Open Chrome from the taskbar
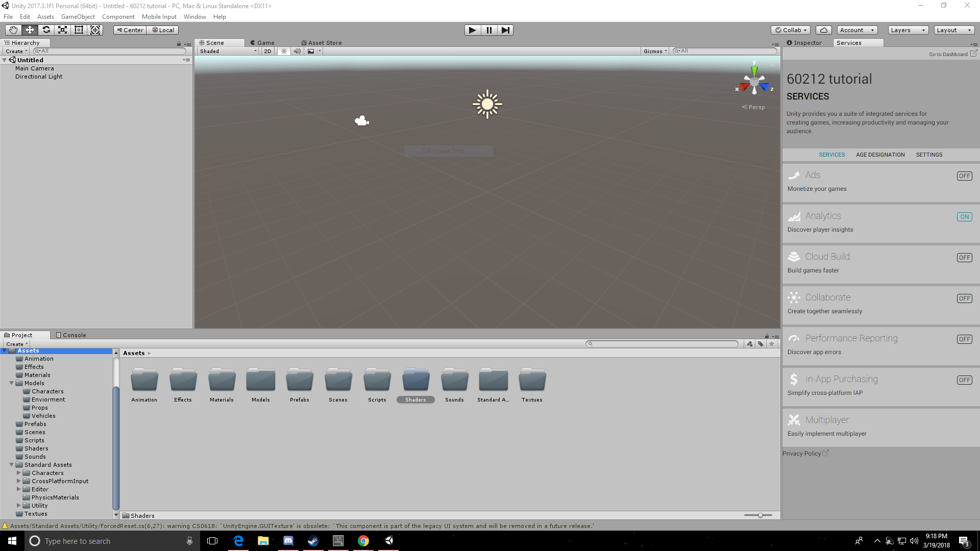 tap(363, 541)
